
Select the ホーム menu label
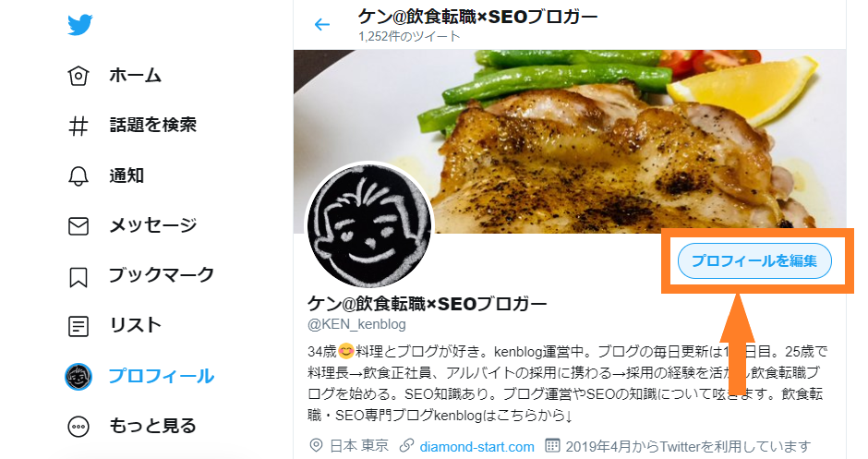[135, 76]
